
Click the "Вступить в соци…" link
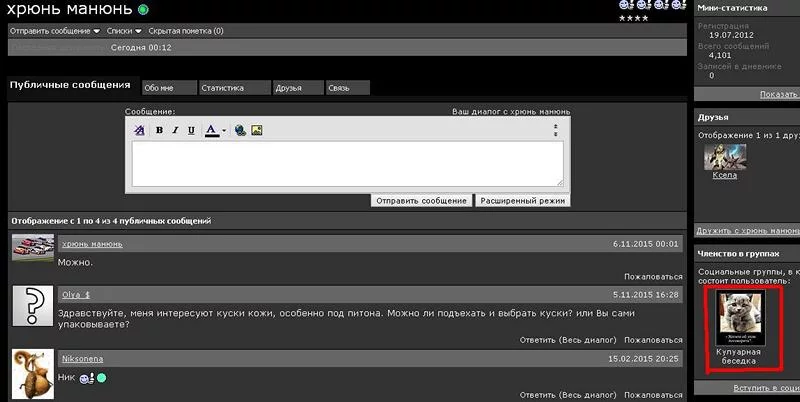[766, 388]
